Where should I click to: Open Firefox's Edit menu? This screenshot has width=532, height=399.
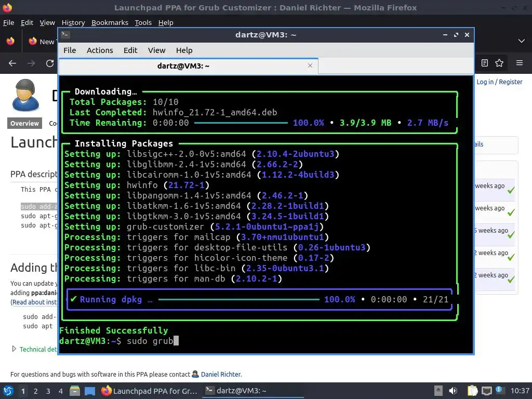tap(27, 22)
